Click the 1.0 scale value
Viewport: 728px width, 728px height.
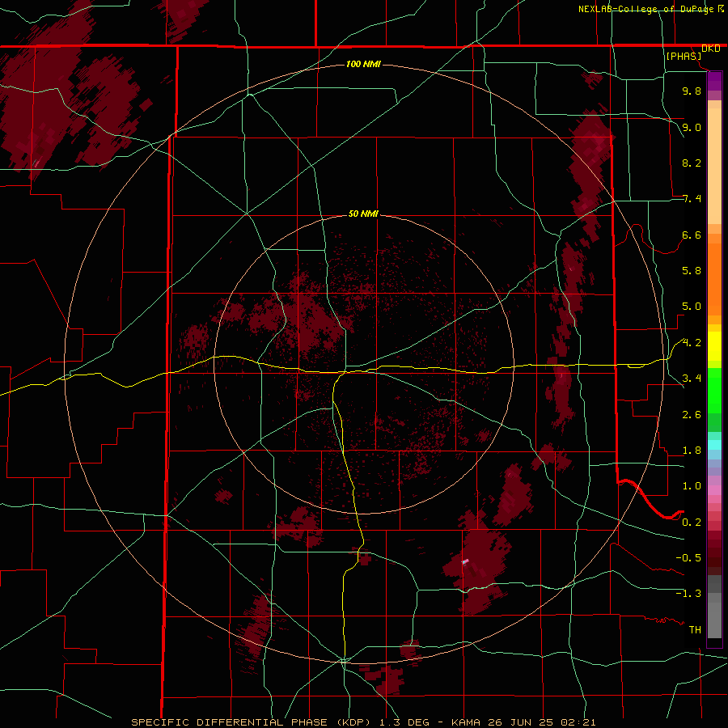click(x=692, y=486)
